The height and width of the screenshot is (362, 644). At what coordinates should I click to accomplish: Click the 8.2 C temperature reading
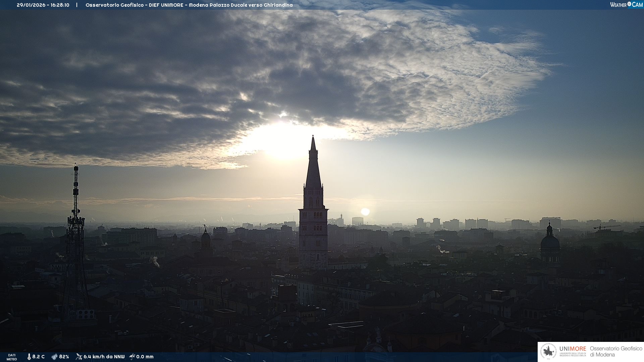pyautogui.click(x=39, y=357)
